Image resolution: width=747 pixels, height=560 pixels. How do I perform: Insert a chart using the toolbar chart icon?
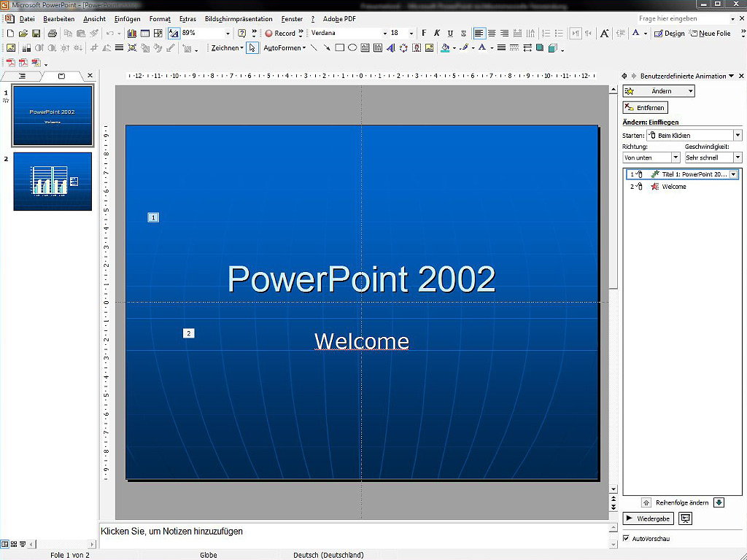coord(132,34)
